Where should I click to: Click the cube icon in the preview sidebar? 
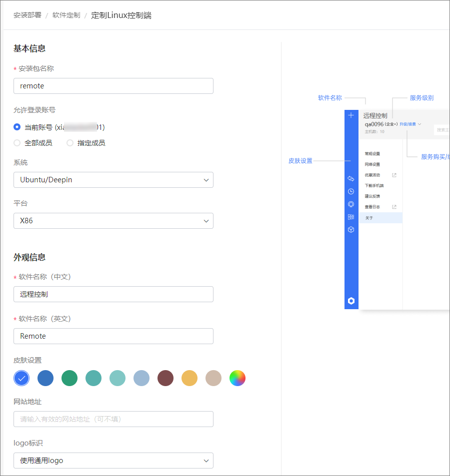pos(351,230)
